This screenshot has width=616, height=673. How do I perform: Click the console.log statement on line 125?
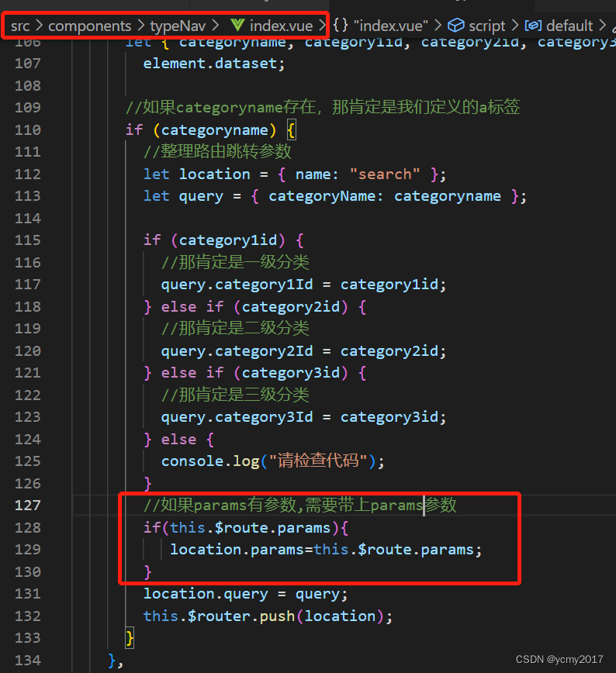(273, 461)
